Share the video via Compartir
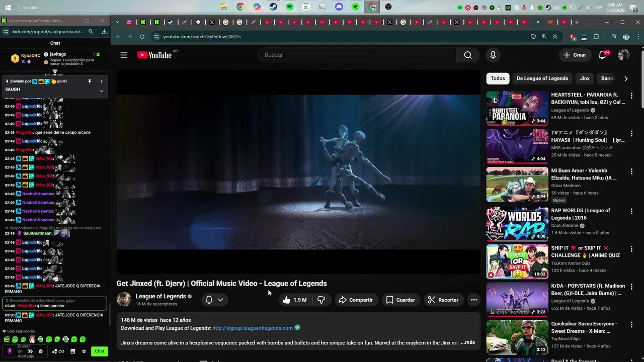Viewport: 644px width, 362px height. click(x=356, y=300)
